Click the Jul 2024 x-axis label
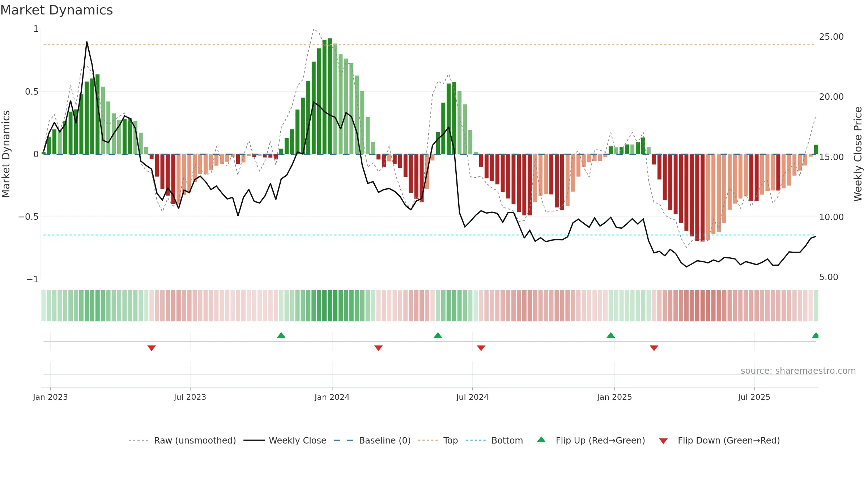Screen dimensions: 868x488 [x=472, y=397]
